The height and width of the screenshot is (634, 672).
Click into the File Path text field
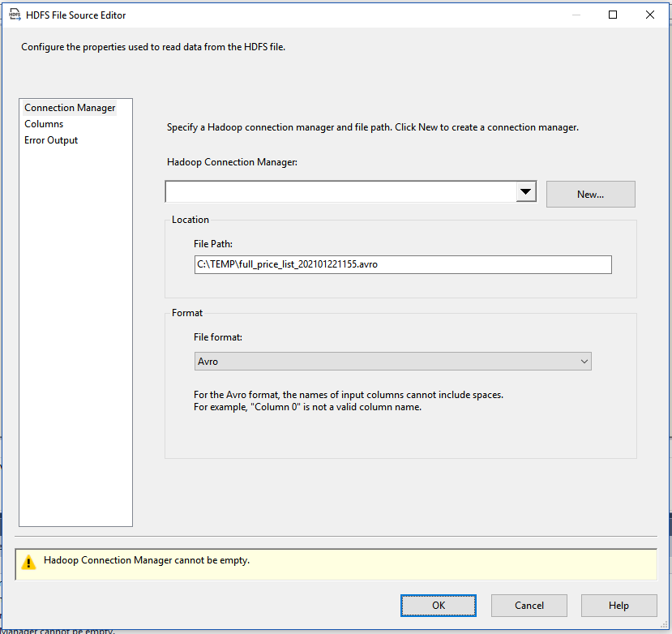click(402, 265)
